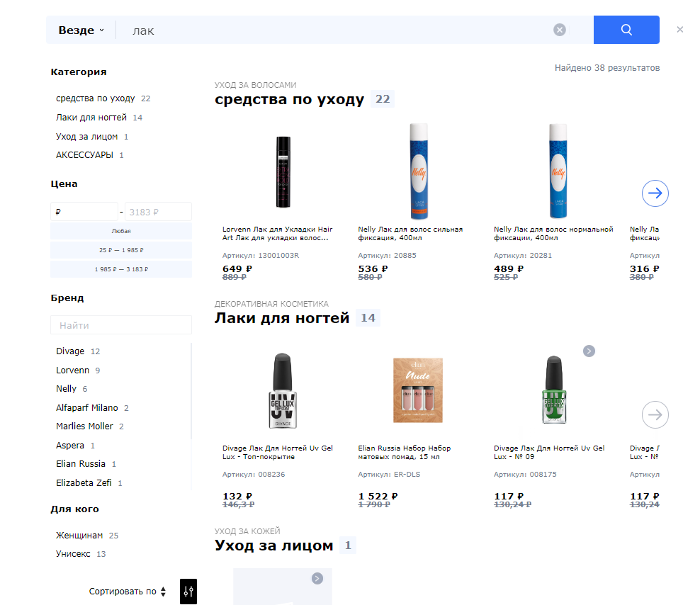Open the Elian Russia lipstick set thumbnail
Viewport: 700px width, 605px height.
click(x=418, y=390)
